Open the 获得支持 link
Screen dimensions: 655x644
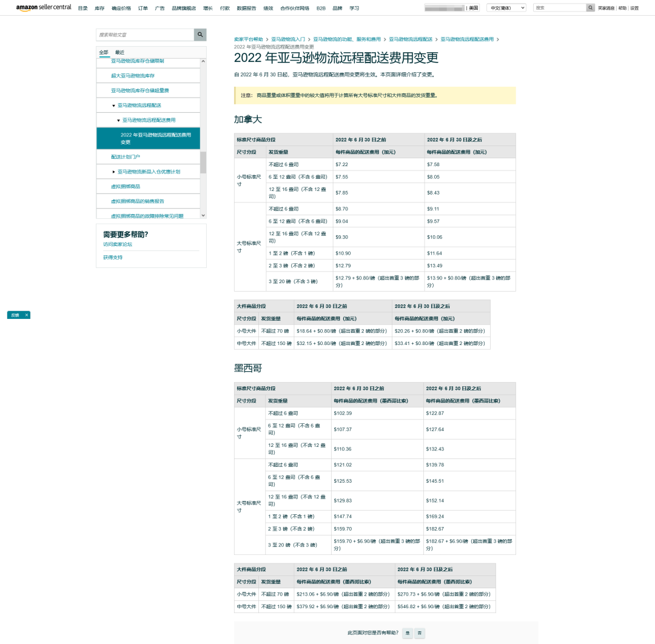(113, 258)
